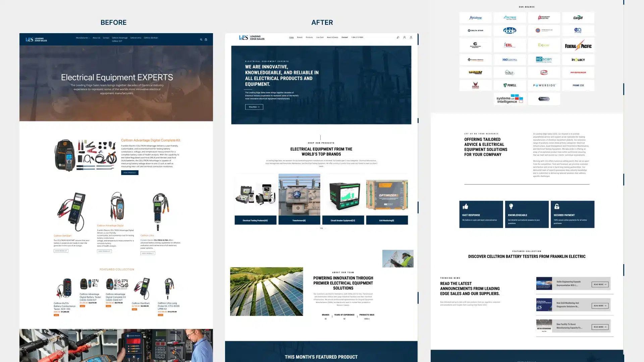Click the Cargill brand logo tile
644x362 pixels.
point(578,18)
